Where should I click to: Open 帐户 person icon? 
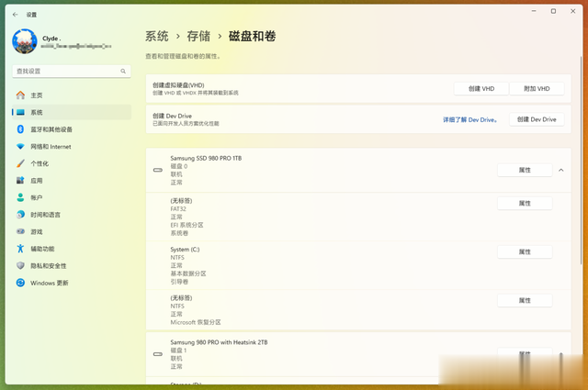coord(20,197)
